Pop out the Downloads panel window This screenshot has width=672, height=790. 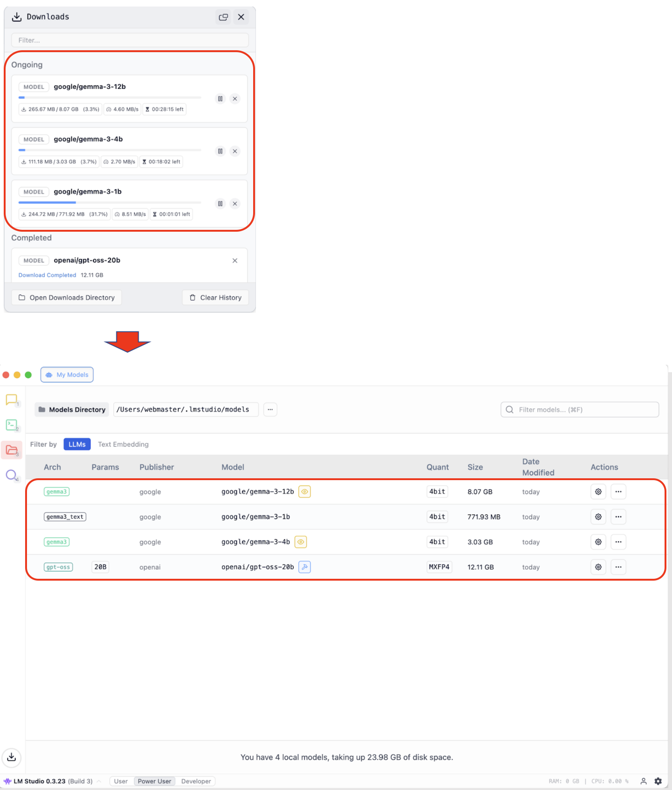click(x=223, y=17)
